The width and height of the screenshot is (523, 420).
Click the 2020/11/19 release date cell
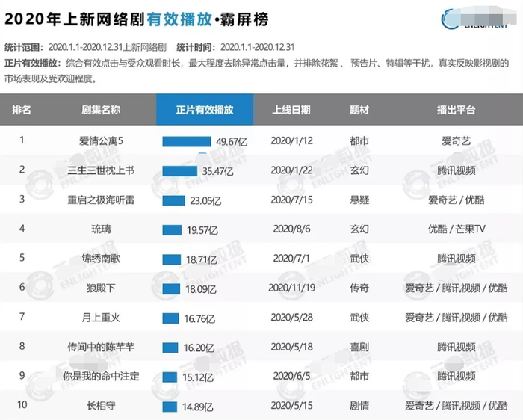pos(291,288)
